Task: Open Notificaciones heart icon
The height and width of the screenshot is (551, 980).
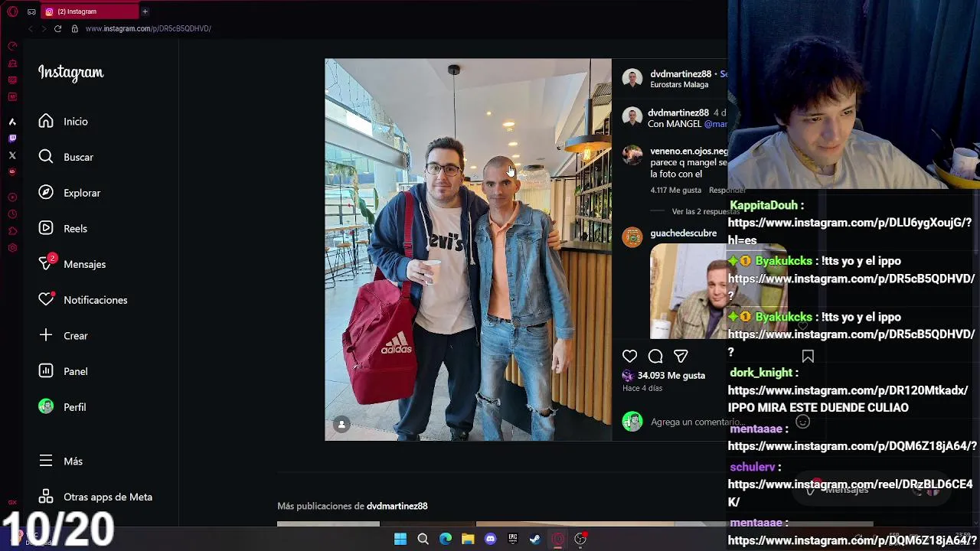Action: 46,299
